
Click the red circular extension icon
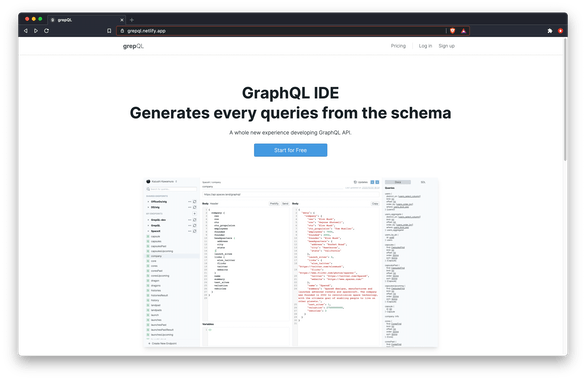[x=560, y=31]
